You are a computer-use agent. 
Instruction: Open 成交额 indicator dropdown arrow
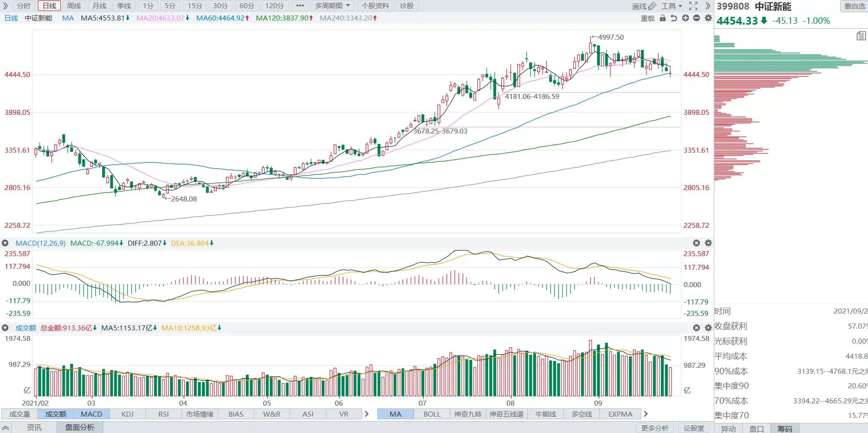pos(5,328)
